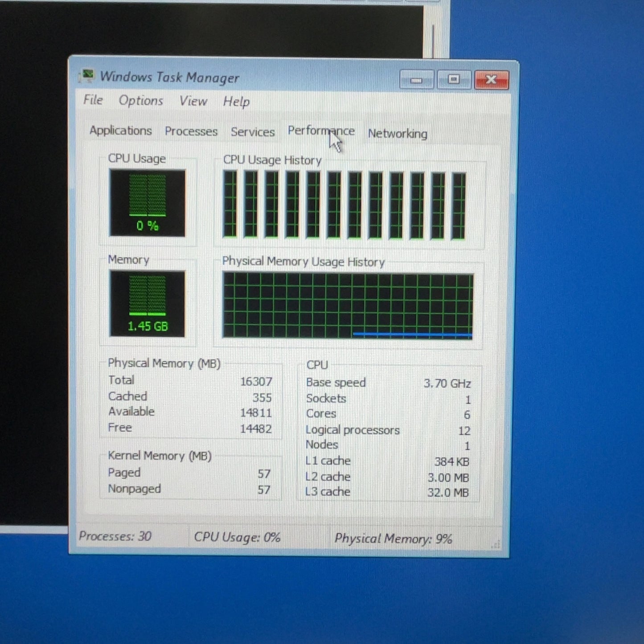
Task: Click the resize grip in the status bar corner
Action: tap(496, 544)
